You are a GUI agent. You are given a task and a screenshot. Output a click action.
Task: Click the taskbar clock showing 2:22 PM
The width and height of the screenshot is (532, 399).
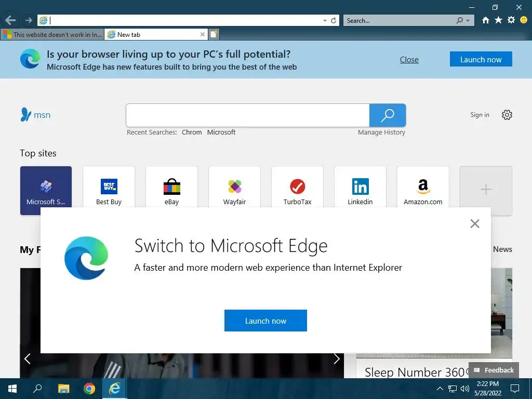coord(487,389)
